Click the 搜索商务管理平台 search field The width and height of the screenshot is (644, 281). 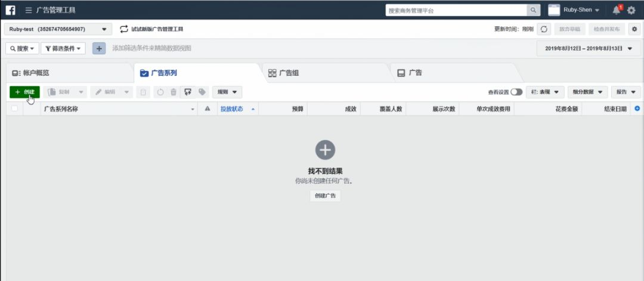[456, 10]
